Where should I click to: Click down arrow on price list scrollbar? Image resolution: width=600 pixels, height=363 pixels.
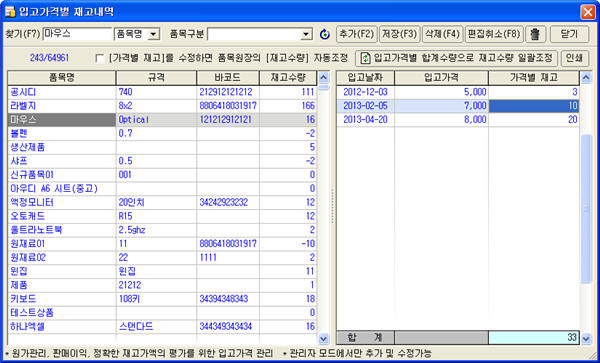(x=586, y=338)
